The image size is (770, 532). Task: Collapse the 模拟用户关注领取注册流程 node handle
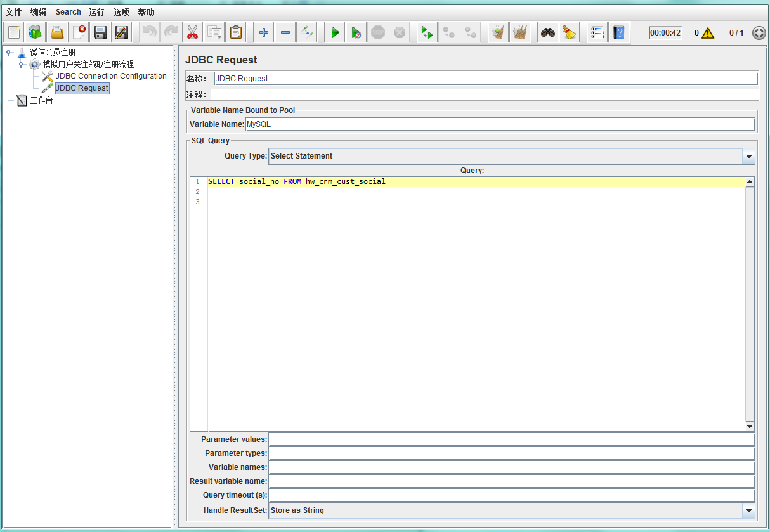pos(21,65)
